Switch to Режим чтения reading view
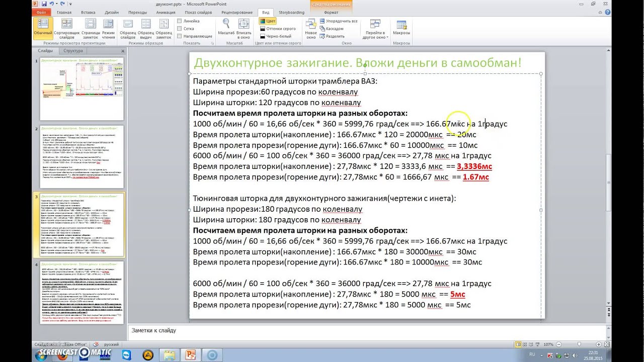This screenshot has height=362, width=644. [x=108, y=29]
